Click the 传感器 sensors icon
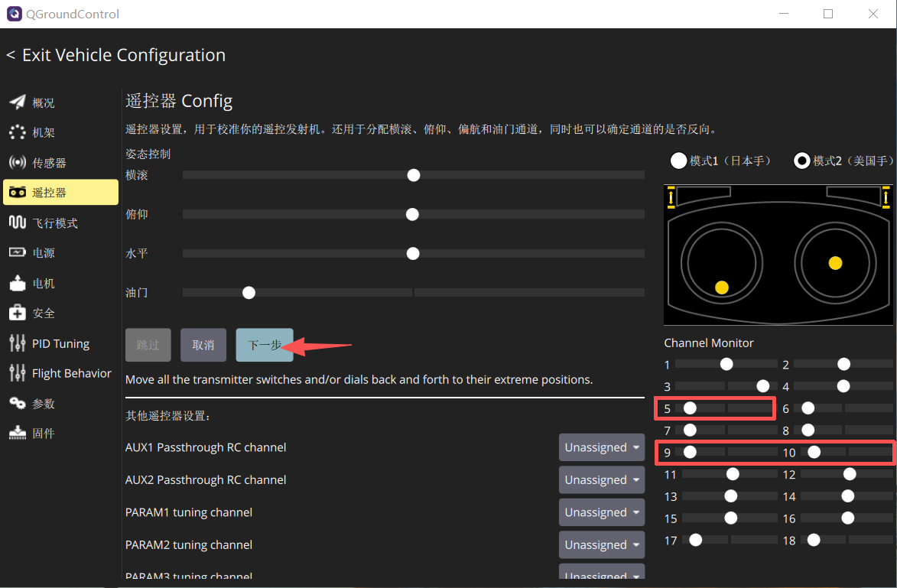 point(17,162)
